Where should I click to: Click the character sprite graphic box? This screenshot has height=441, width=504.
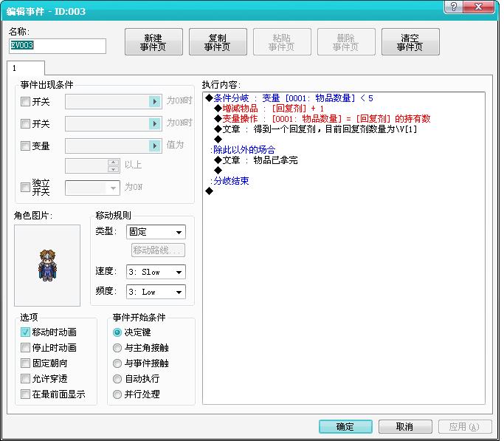click(47, 265)
